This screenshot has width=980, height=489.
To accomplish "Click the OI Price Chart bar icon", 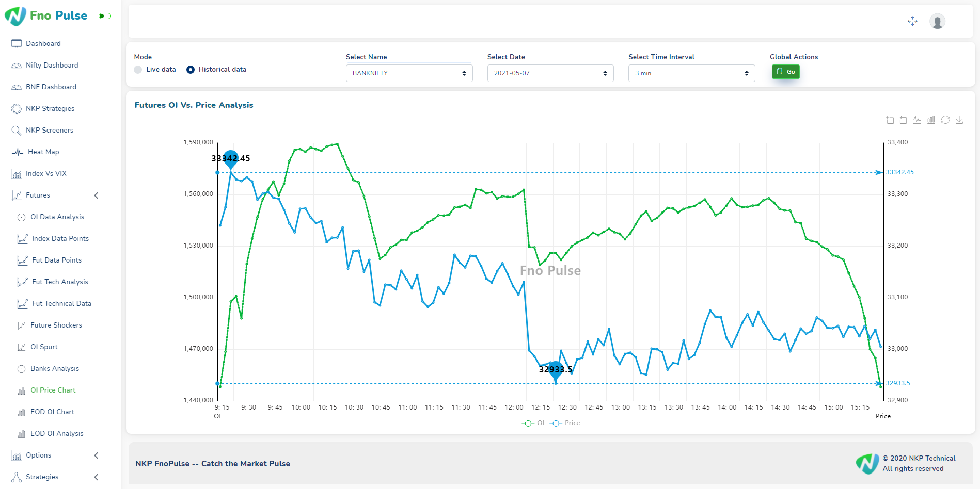I will (21, 390).
